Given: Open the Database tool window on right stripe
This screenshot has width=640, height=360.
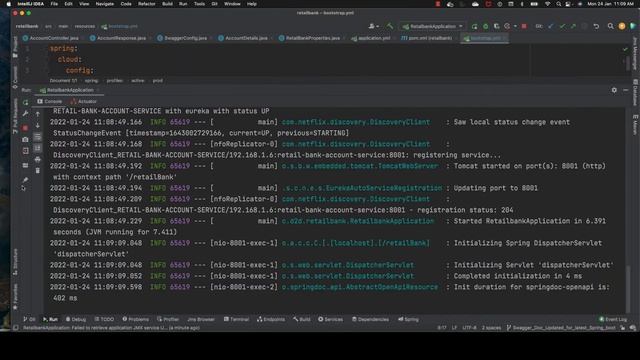Looking at the screenshot, I should click(x=635, y=93).
